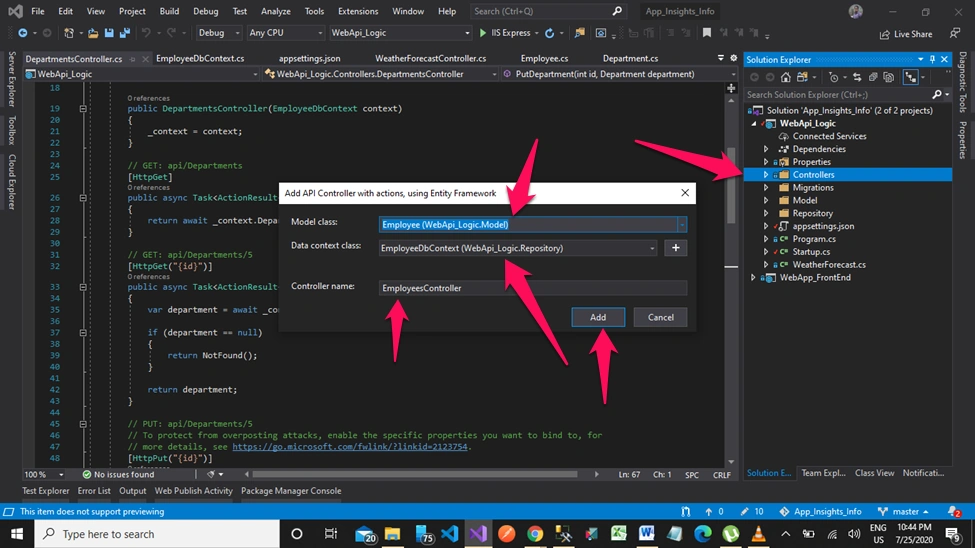
Task: Click the Microsoft Word icon in taskbar
Action: pyautogui.click(x=647, y=534)
